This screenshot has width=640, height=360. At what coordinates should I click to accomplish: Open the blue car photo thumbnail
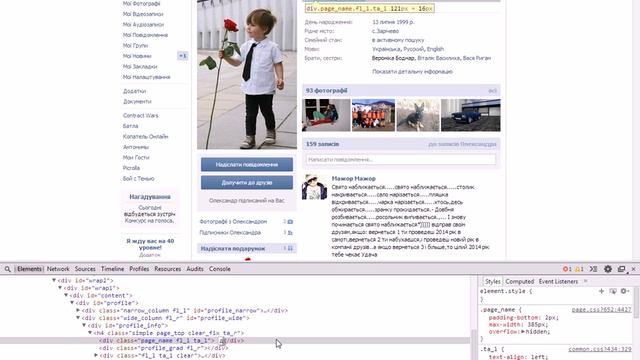click(471, 115)
